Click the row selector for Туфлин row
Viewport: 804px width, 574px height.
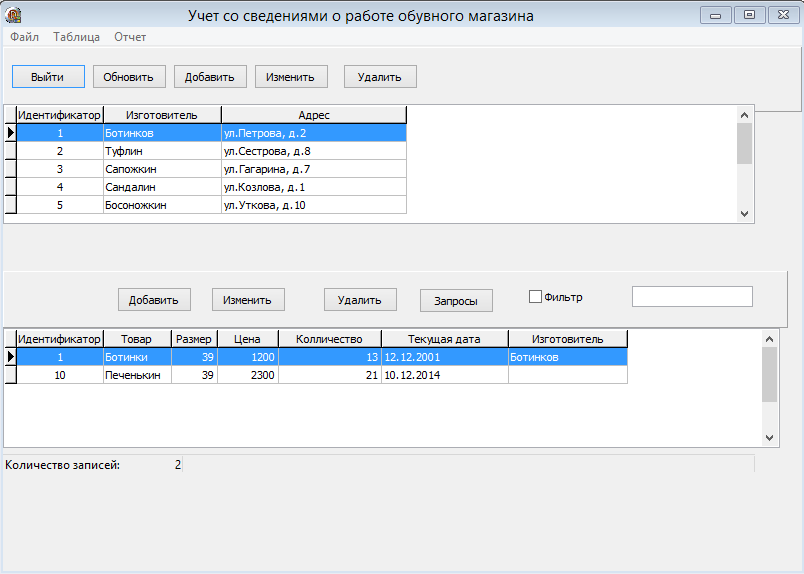click(x=10, y=151)
